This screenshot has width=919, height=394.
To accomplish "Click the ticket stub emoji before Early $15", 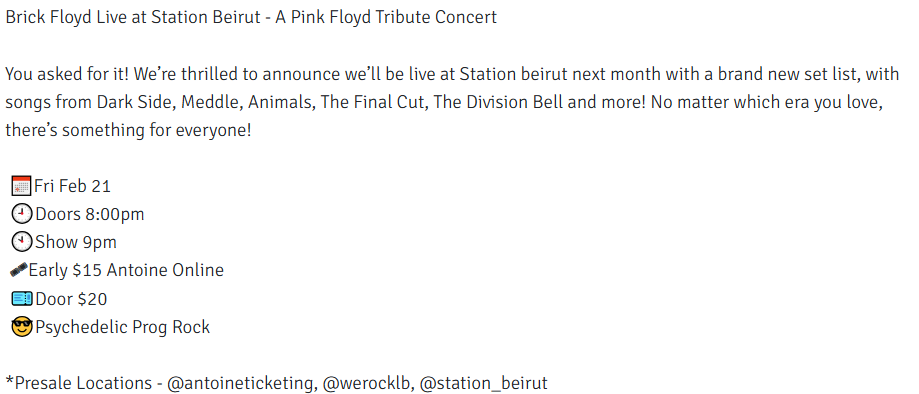I will [19, 270].
